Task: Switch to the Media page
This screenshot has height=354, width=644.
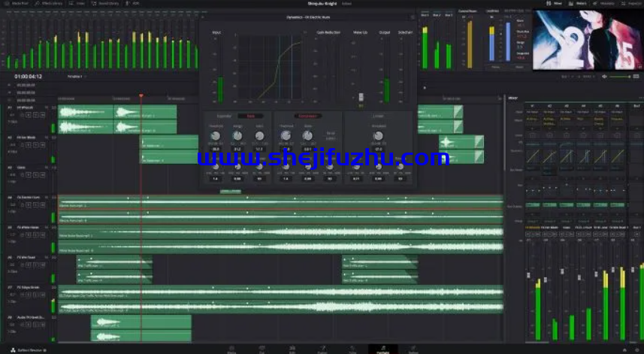Action: 231,349
